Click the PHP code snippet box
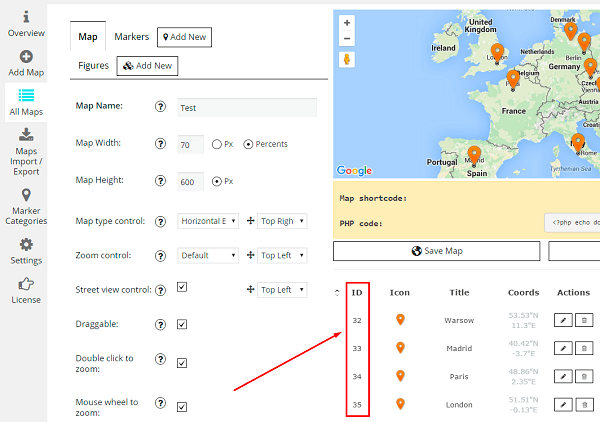This screenshot has width=600, height=422. point(572,223)
